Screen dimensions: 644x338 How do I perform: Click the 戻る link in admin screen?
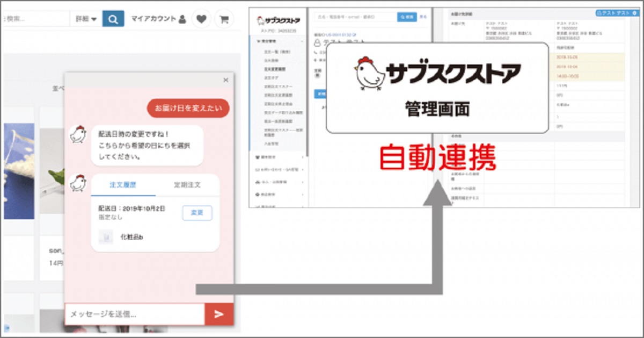pos(423,17)
